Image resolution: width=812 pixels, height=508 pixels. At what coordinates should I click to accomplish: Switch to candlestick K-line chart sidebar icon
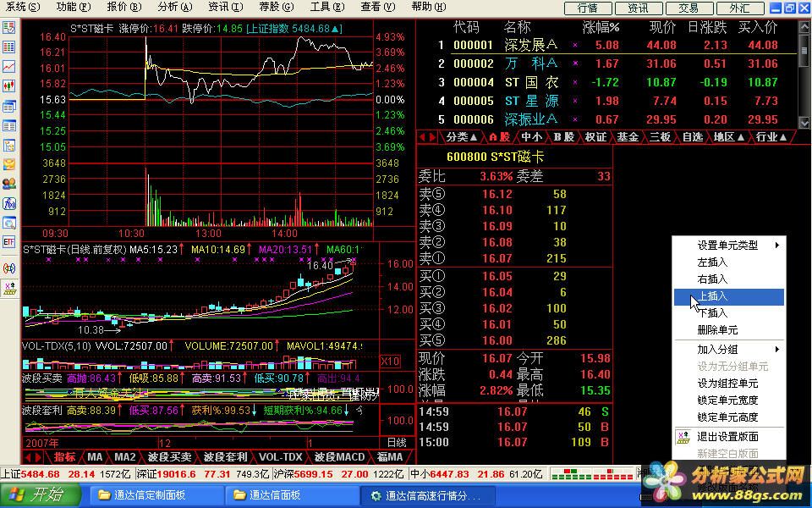click(x=8, y=86)
